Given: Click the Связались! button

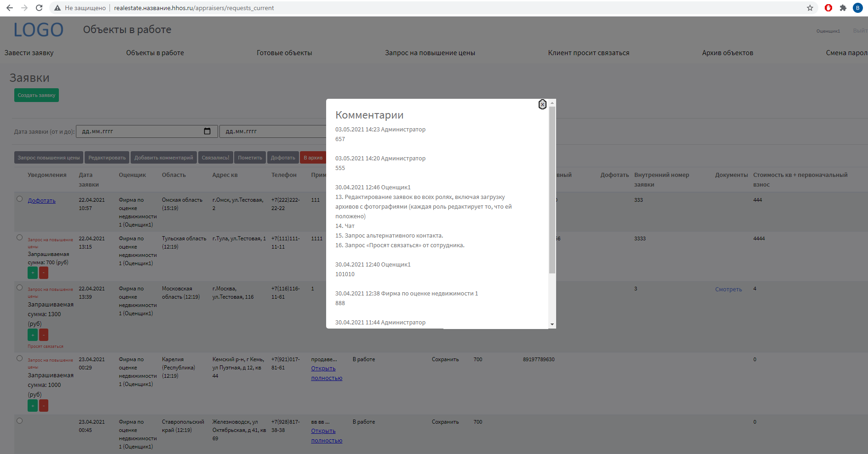Looking at the screenshot, I should tap(215, 158).
